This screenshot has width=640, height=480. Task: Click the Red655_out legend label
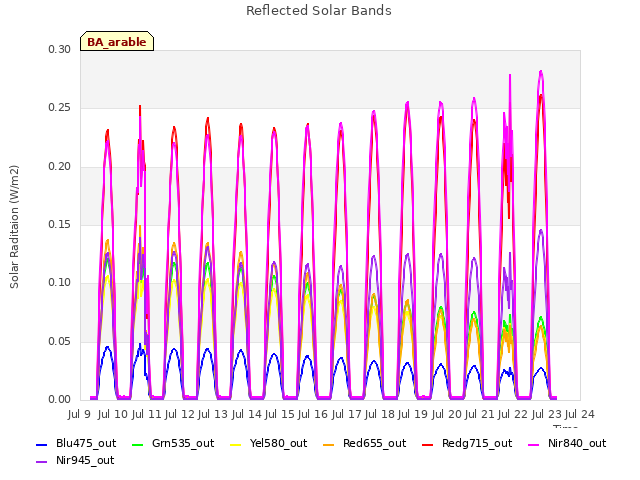coord(374,443)
